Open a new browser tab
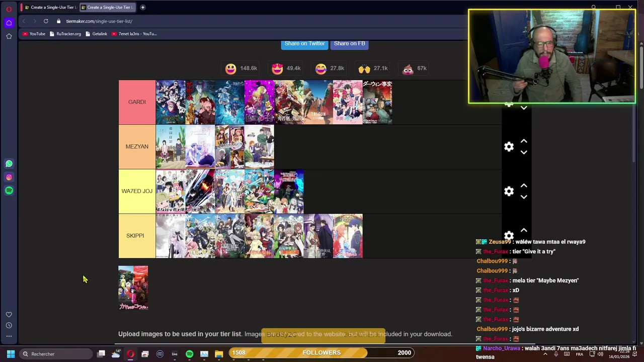 point(142,7)
